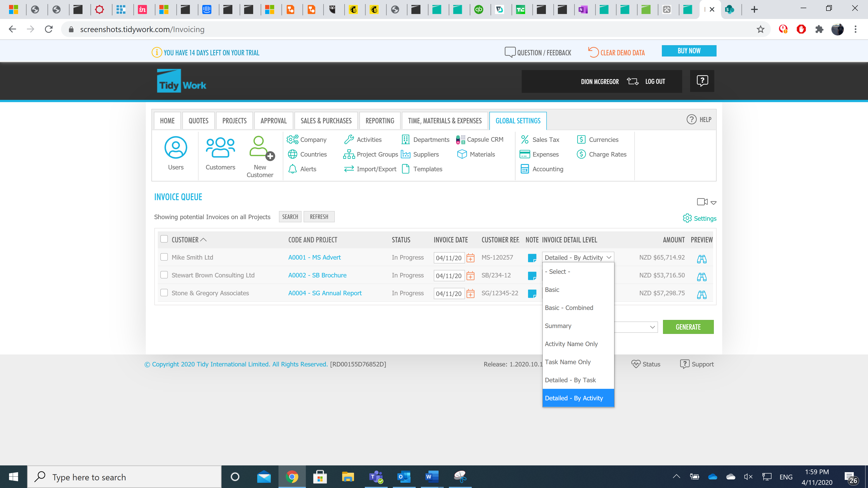The width and height of the screenshot is (868, 488).
Task: Check the Stewart Brown Consulting Ltd row
Action: coord(164,275)
